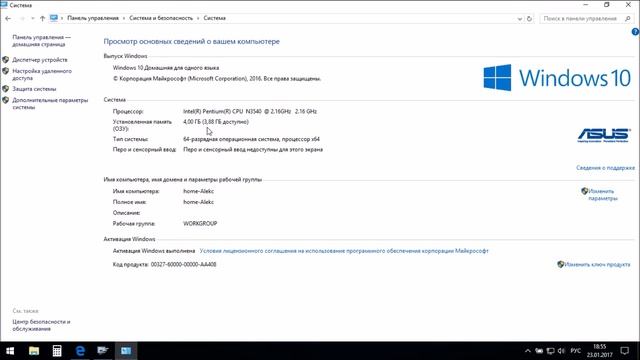640x360 pixels.
Task: Switch input language via 'РУС' indicator
Action: [x=576, y=351]
